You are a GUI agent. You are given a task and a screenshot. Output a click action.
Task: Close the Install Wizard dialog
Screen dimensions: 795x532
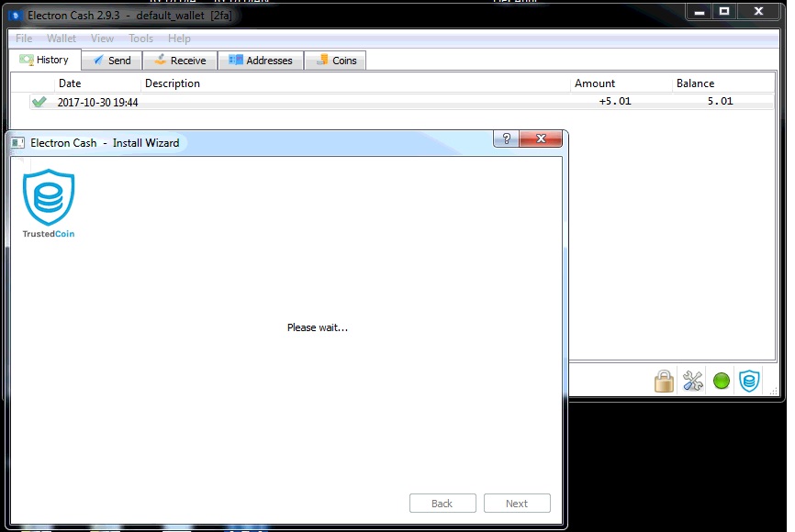pyautogui.click(x=541, y=139)
